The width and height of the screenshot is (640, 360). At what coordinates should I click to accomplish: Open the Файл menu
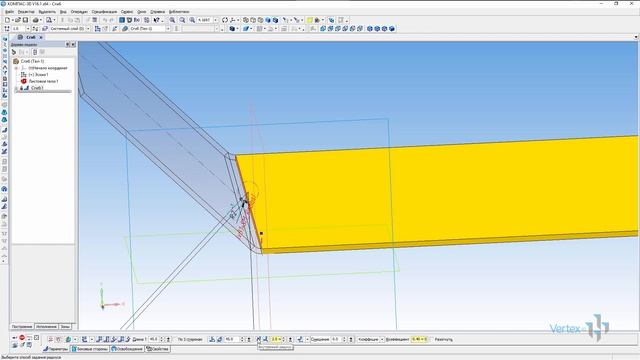(9, 12)
